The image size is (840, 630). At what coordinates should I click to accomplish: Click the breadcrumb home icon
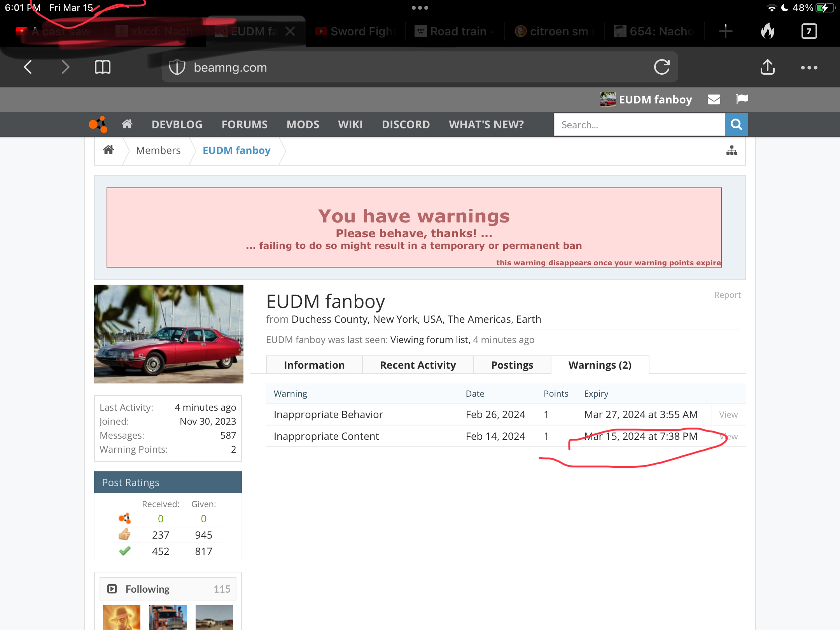pos(108,150)
